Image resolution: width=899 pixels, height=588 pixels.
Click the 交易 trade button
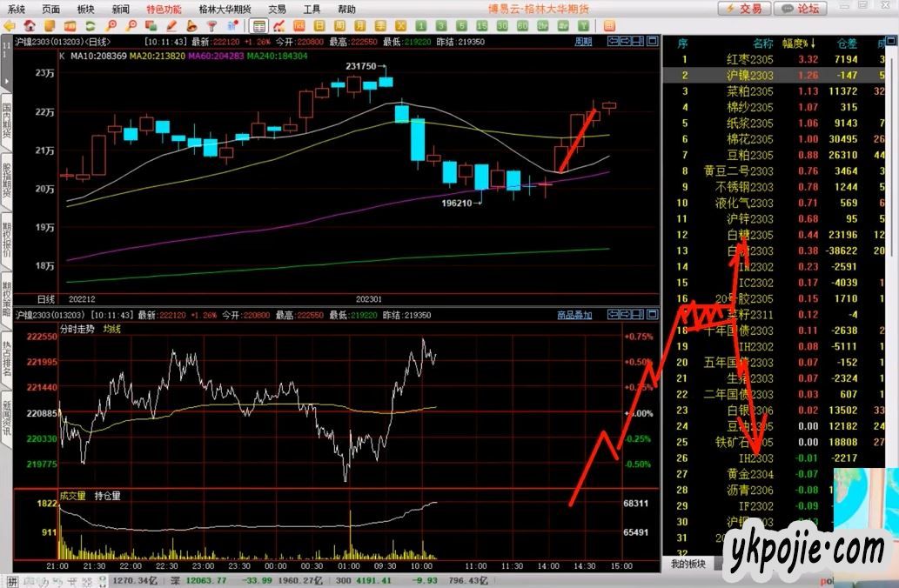pos(744,9)
